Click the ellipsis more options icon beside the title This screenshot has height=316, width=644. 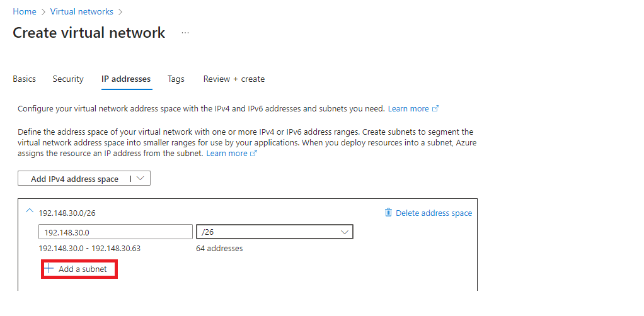[x=185, y=33]
